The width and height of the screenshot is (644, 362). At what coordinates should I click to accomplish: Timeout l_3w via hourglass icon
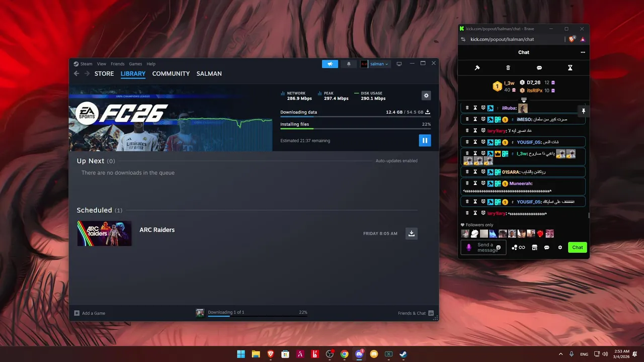point(475,153)
